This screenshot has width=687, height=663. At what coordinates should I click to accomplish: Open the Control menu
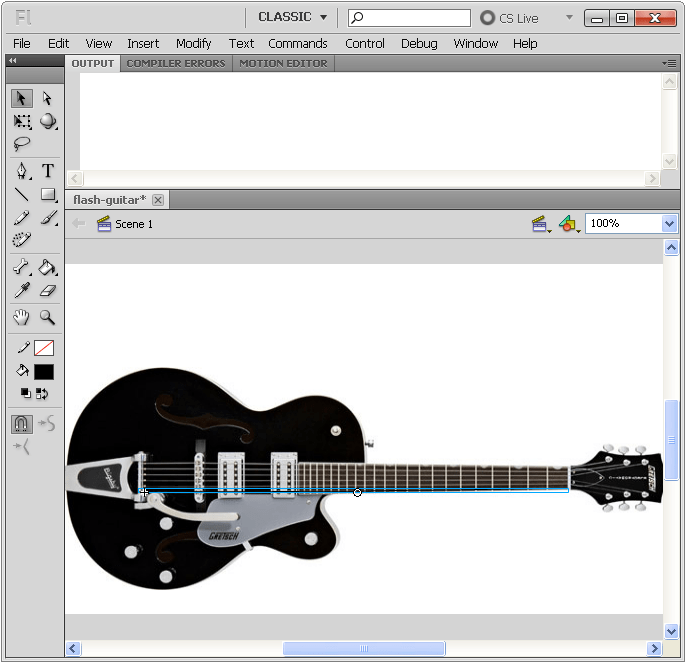(365, 43)
